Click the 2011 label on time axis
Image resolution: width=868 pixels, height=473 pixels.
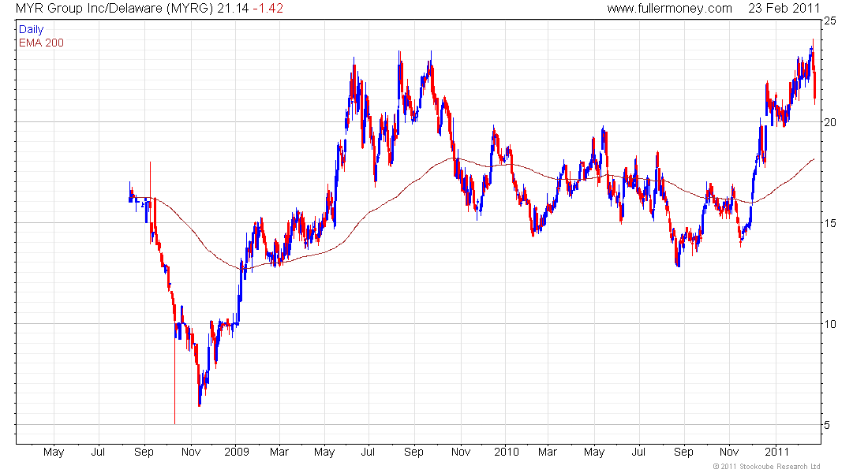[776, 452]
